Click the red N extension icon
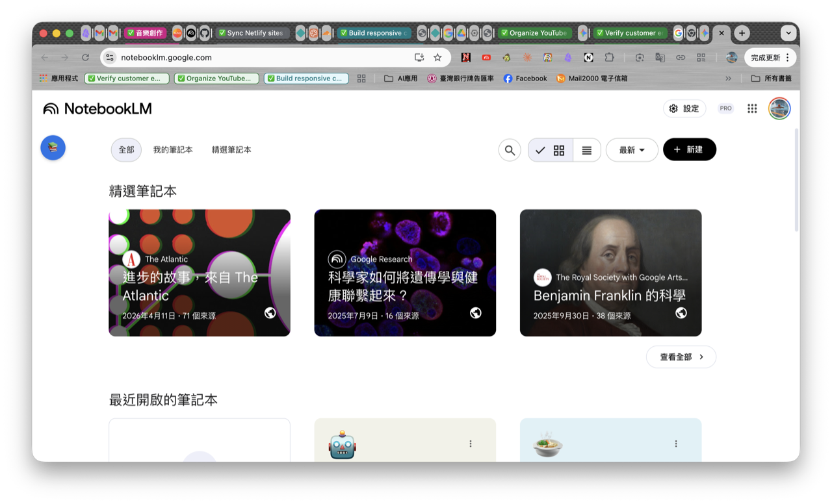 pyautogui.click(x=465, y=57)
